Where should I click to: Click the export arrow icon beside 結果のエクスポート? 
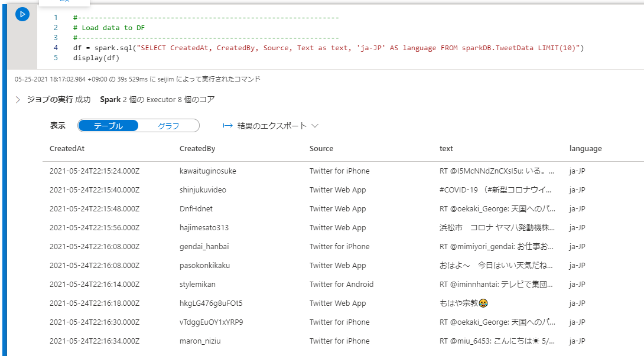tap(227, 126)
